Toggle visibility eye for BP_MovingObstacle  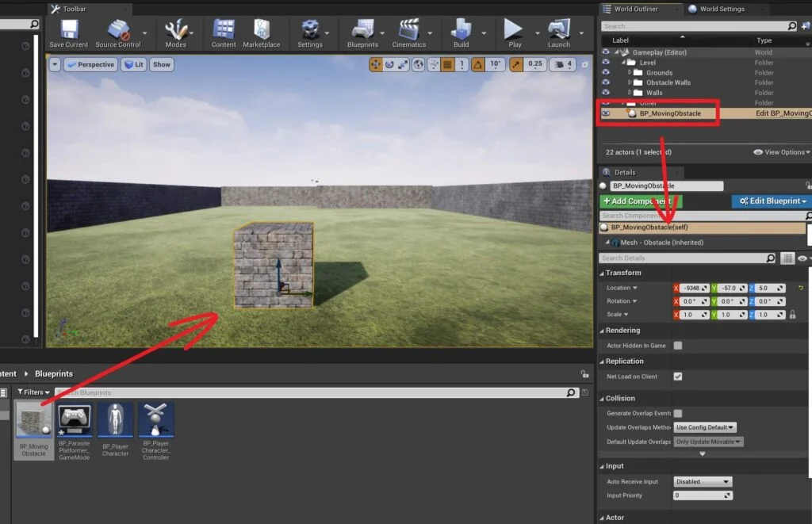(607, 113)
